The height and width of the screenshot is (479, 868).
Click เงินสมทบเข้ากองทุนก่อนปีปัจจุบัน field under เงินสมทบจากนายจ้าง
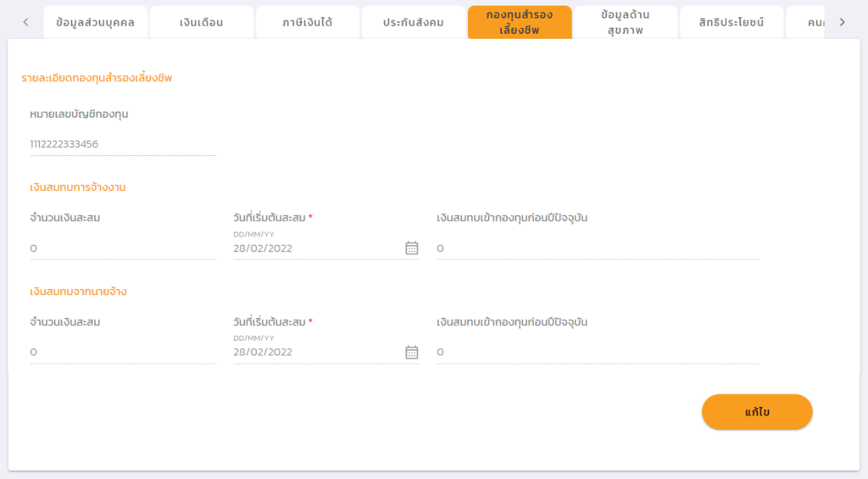pyautogui.click(x=597, y=352)
